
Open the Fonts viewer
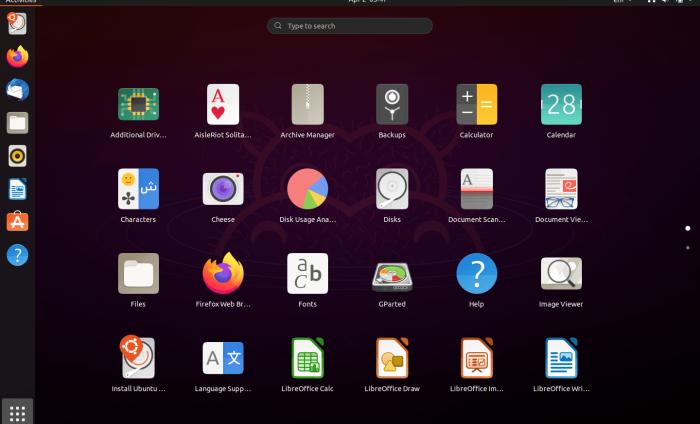[307, 274]
